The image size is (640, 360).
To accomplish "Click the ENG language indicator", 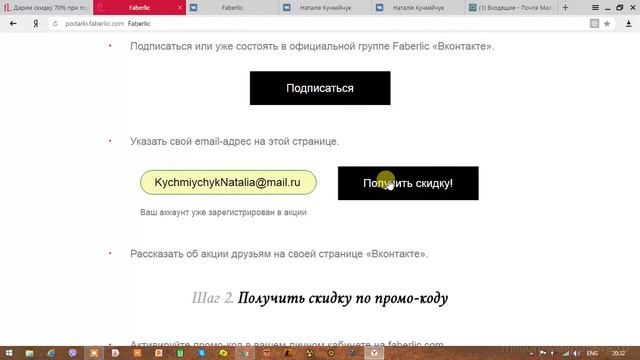I will coord(592,353).
